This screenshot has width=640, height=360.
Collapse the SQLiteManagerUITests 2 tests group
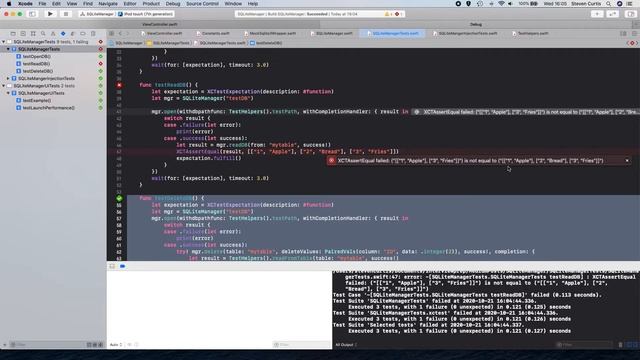(x=4, y=86)
